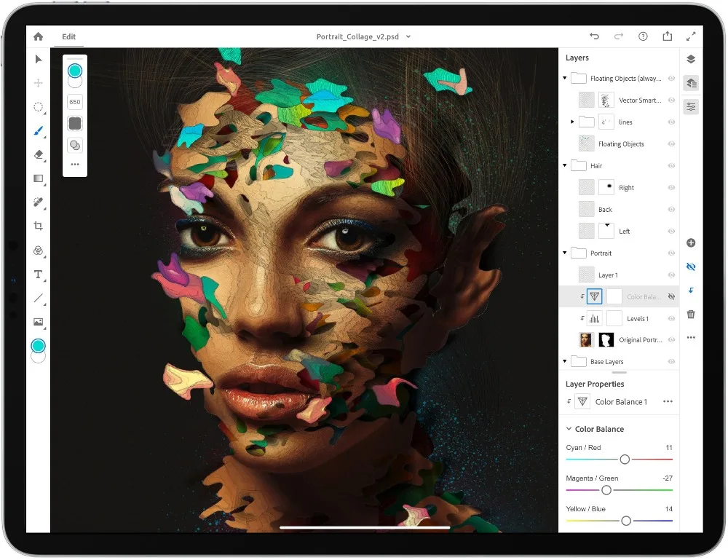Click Portrait_Collage_v2.psd file title
The image size is (728, 560).
pos(357,36)
